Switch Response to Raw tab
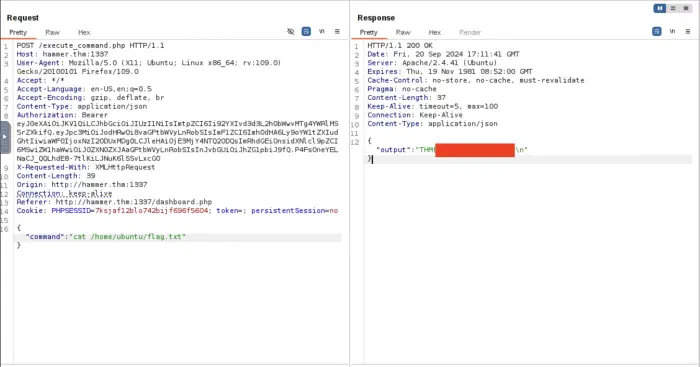Screen dimensions: 700x367 point(403,33)
